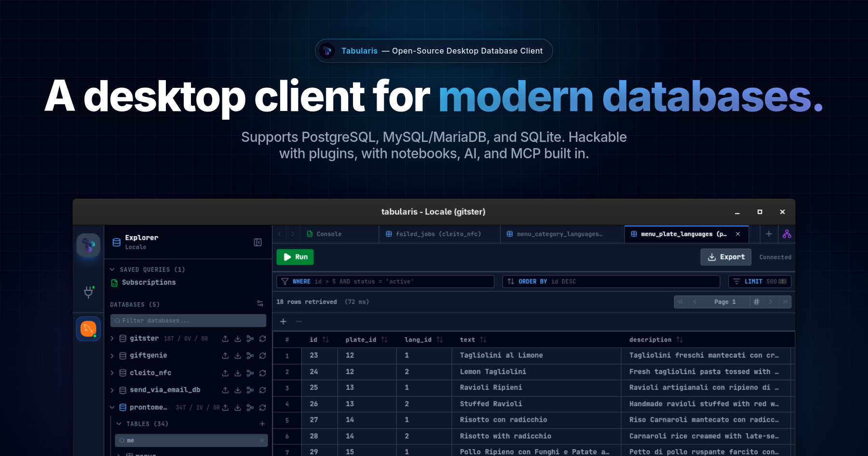Go to the first page with the double-left arrow
The width and height of the screenshot is (868, 456).
(x=680, y=302)
